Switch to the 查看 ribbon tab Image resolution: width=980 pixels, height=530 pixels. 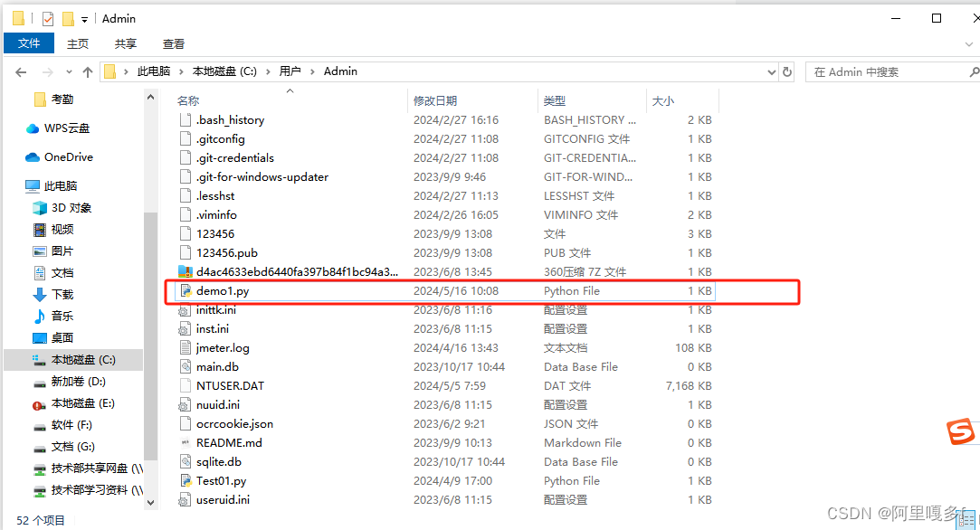(173, 43)
